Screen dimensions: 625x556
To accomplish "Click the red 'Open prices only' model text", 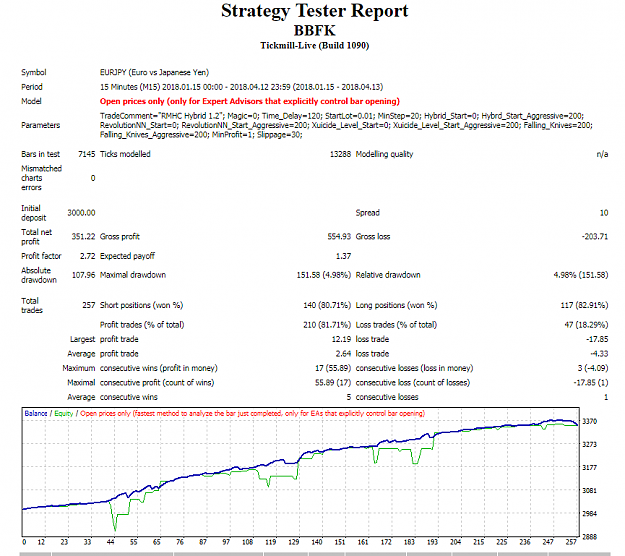I will [250, 101].
